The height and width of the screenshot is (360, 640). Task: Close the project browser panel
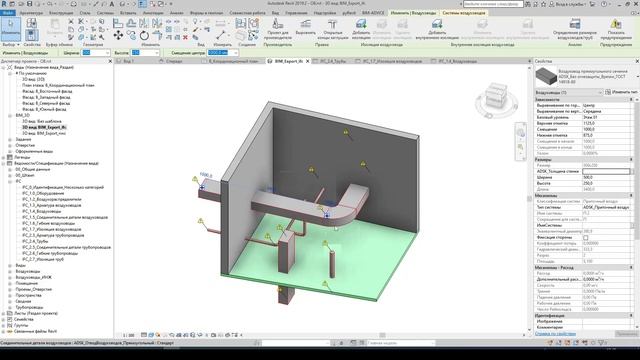(x=110, y=61)
